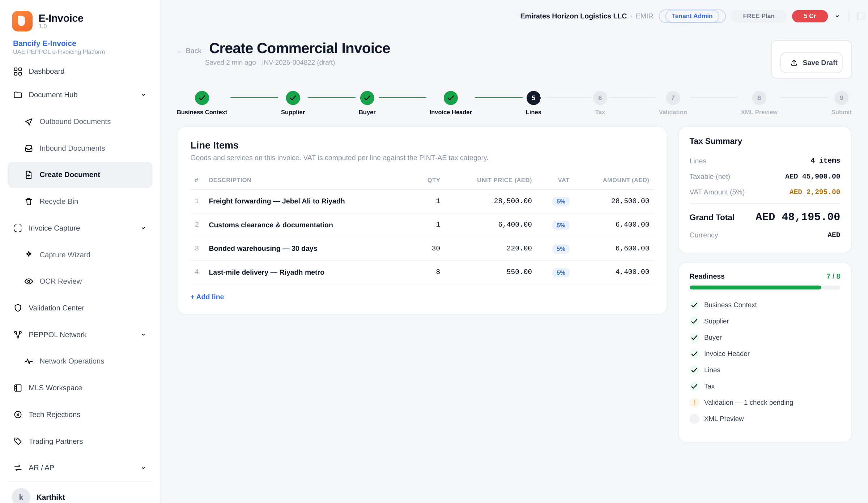Click the quantity 30 cell
Screen dimensions: 868x503
(436, 249)
